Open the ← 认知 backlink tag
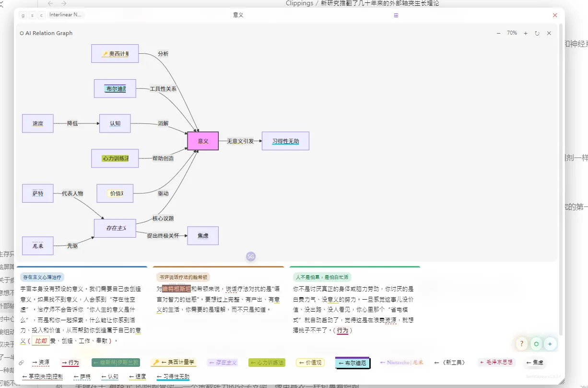This screenshot has height=388, width=588. tap(110, 376)
